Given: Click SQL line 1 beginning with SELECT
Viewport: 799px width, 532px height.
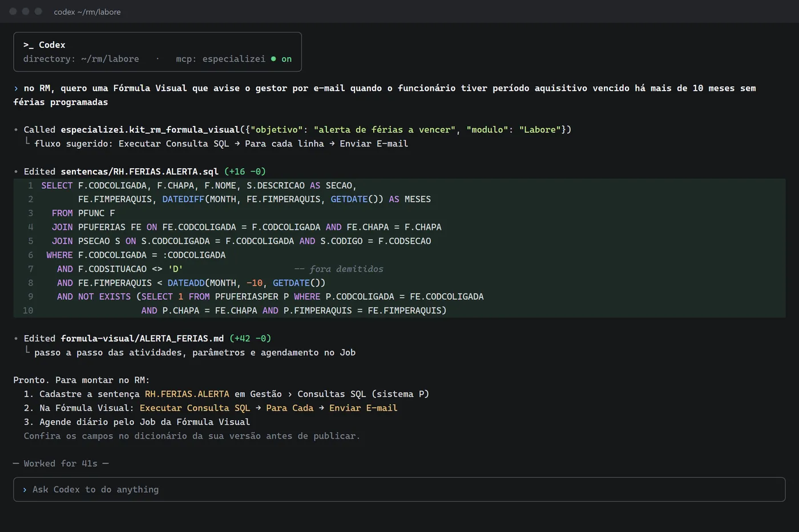Looking at the screenshot, I should click(x=199, y=185).
